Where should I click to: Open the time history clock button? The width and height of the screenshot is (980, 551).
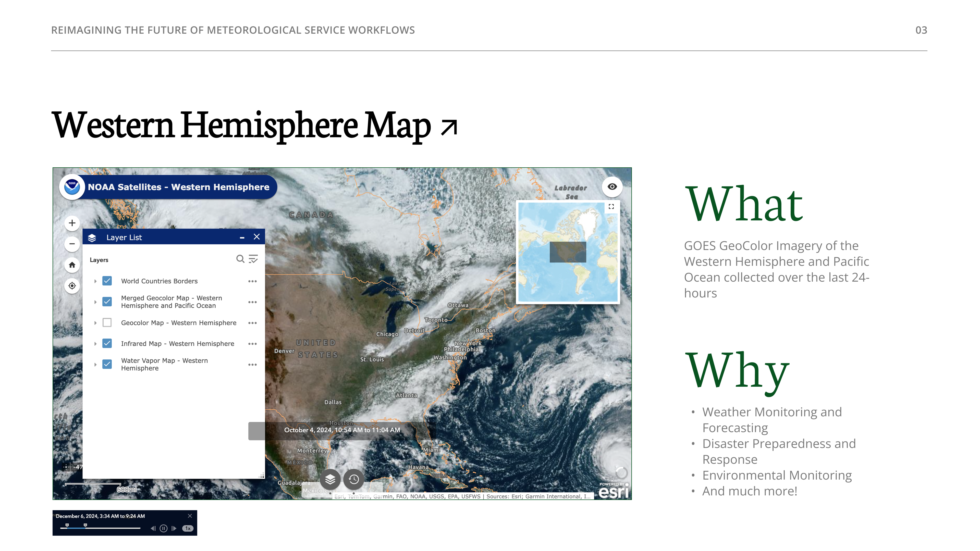(x=354, y=479)
